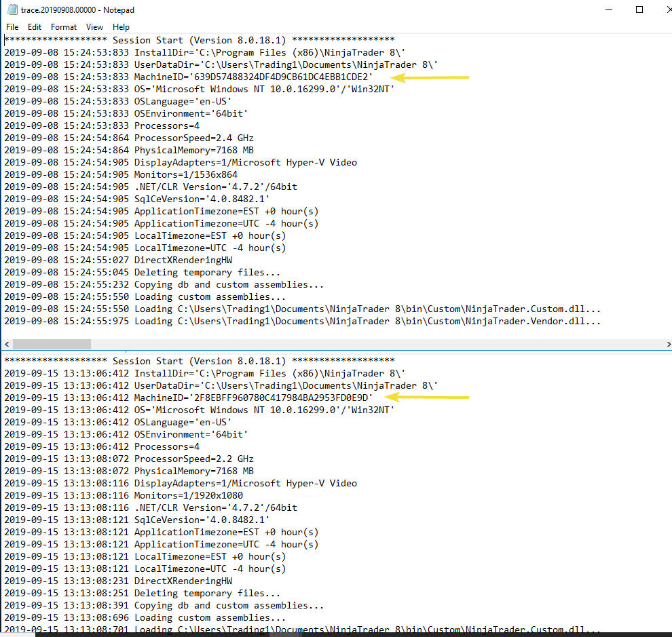The height and width of the screenshot is (637, 672).
Task: Click the 15:24:54 ApplicationTimezone=EST line
Action: point(162,211)
